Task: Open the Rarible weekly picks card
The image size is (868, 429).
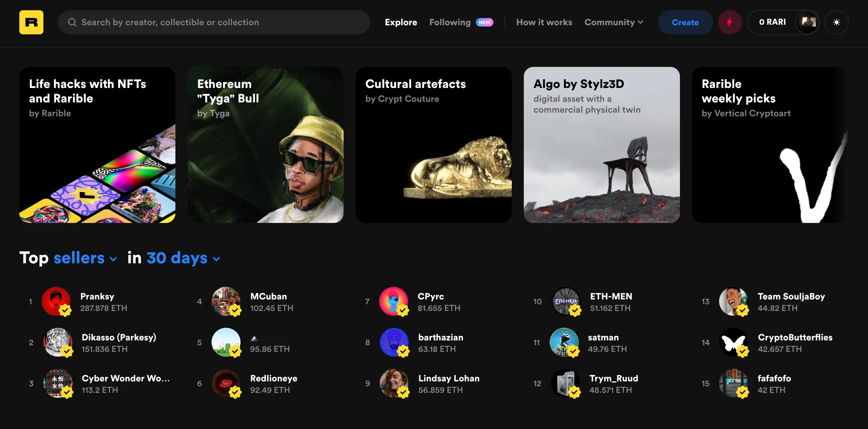Action: coord(770,145)
